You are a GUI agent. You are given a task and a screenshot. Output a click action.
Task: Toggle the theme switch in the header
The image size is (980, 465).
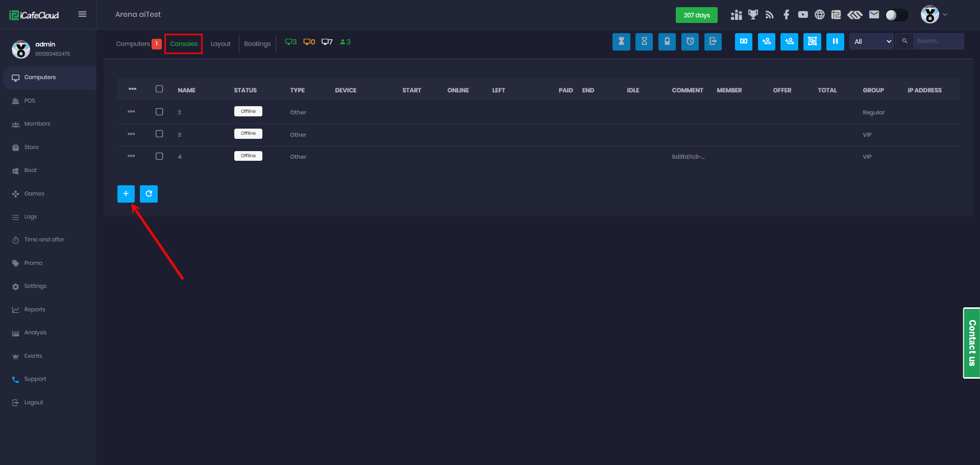click(896, 15)
